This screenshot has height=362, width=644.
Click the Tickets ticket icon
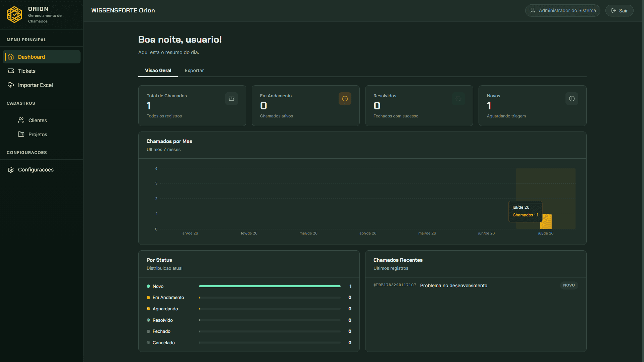pos(11,71)
